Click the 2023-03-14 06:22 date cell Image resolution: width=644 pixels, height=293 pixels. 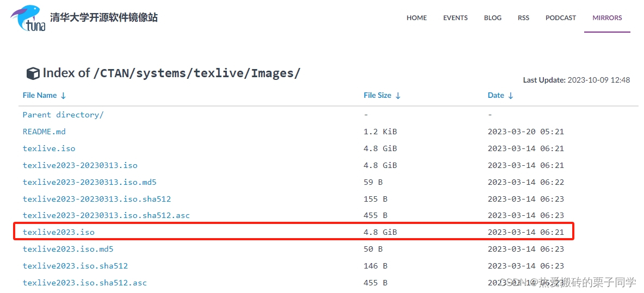point(526,182)
